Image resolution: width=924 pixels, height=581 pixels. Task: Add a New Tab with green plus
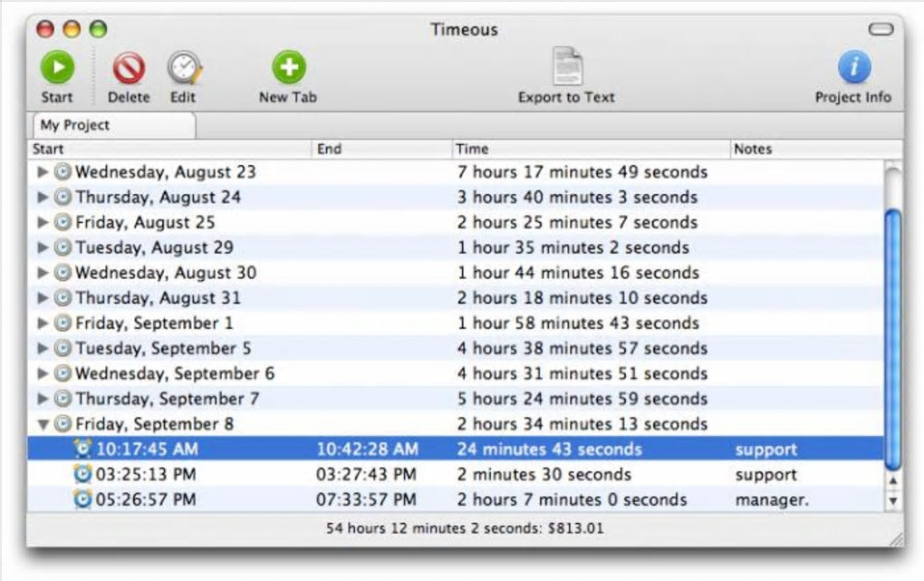(x=289, y=67)
